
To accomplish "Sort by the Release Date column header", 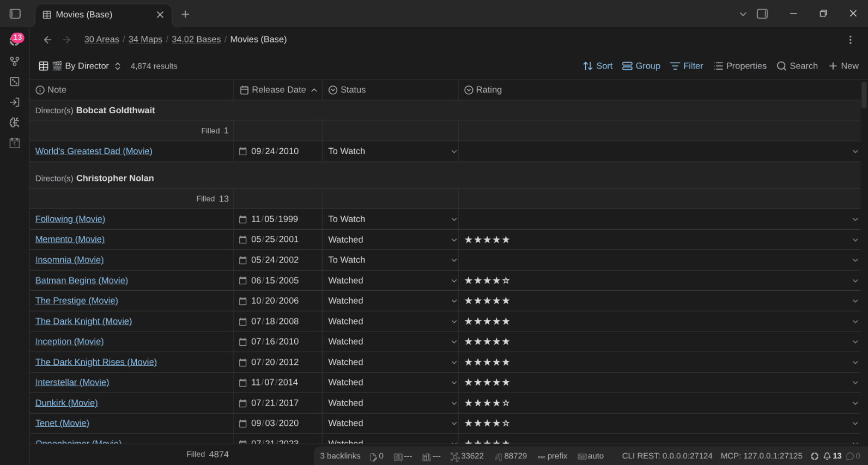I will pos(278,90).
